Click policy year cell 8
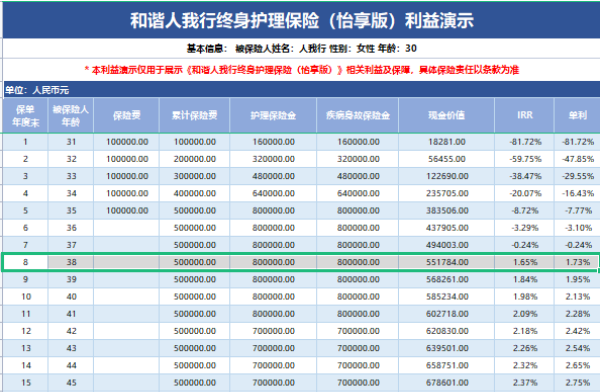This screenshot has width=600, height=392. [x=25, y=263]
